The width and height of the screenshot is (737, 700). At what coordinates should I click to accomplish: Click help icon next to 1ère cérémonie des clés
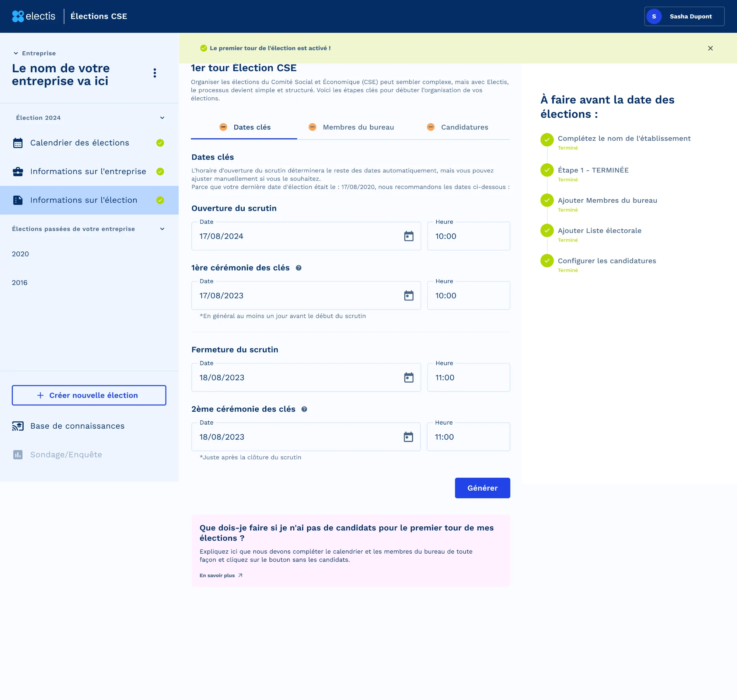tap(298, 268)
